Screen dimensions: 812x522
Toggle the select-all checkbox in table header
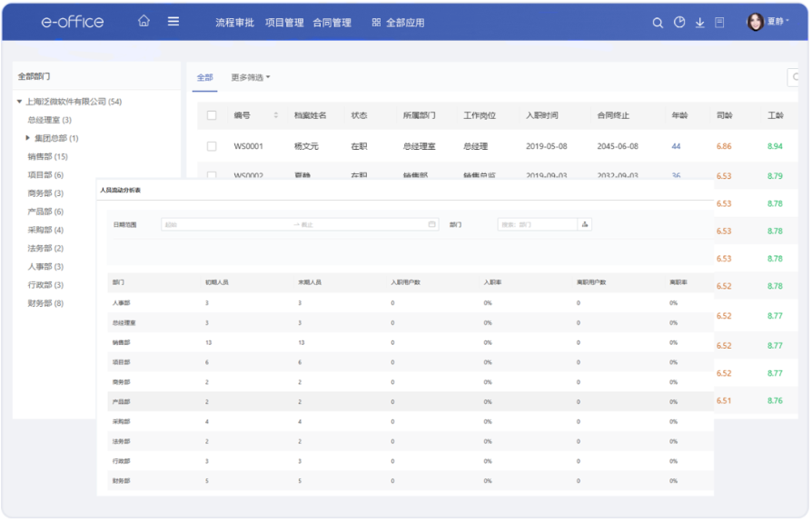[x=212, y=115]
